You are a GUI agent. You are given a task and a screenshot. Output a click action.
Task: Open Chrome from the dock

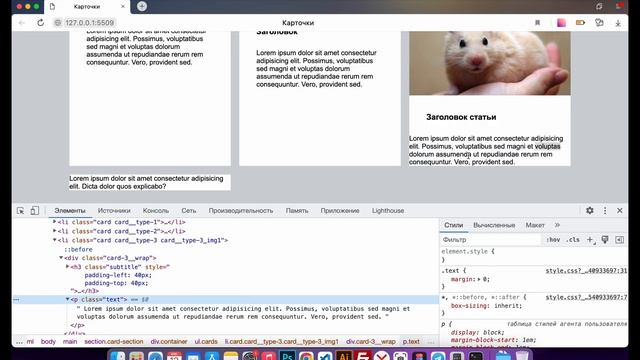[306, 356]
